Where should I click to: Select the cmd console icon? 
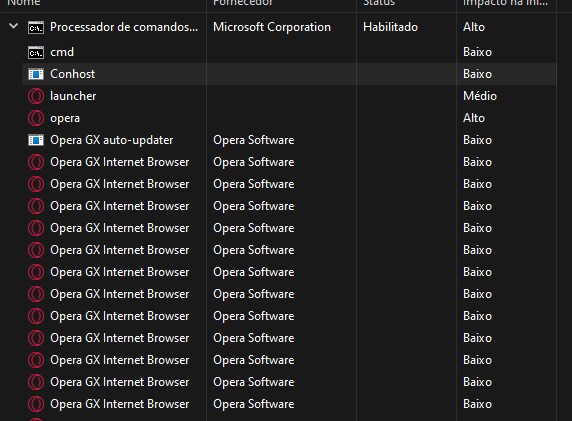pos(36,53)
